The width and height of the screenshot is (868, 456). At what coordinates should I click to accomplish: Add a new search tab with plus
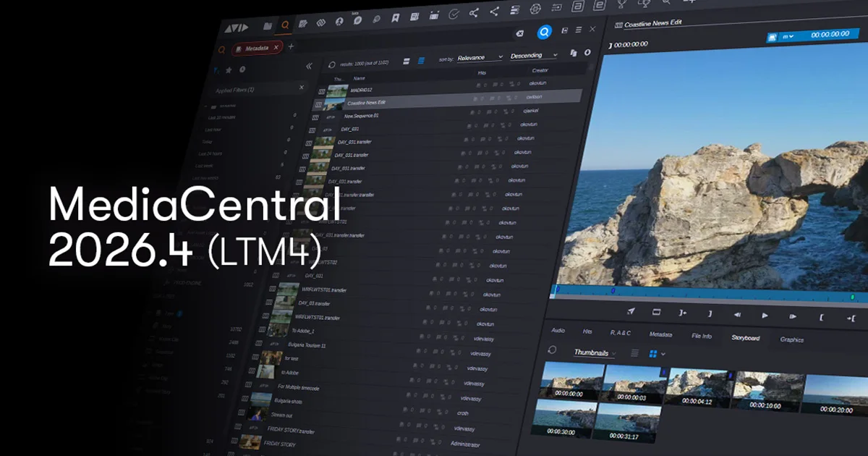coord(292,46)
